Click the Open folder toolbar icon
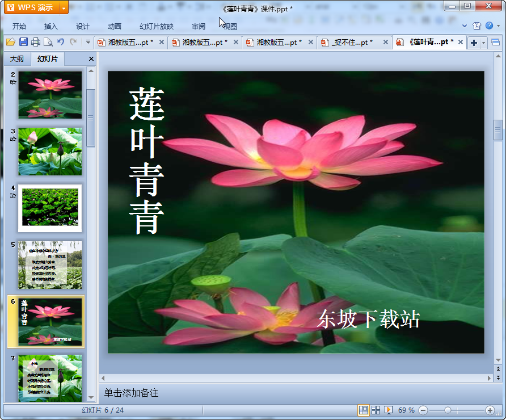The height and width of the screenshot is (420, 506). tap(11, 42)
